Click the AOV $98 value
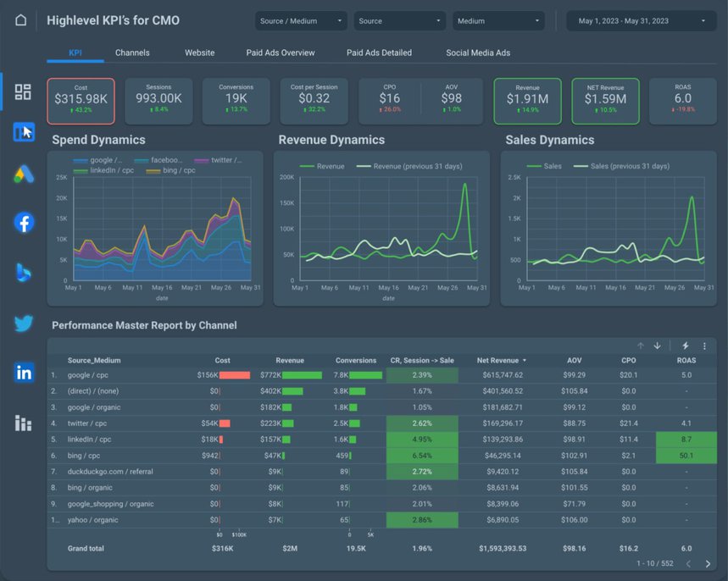The width and height of the screenshot is (728, 581). (451, 98)
